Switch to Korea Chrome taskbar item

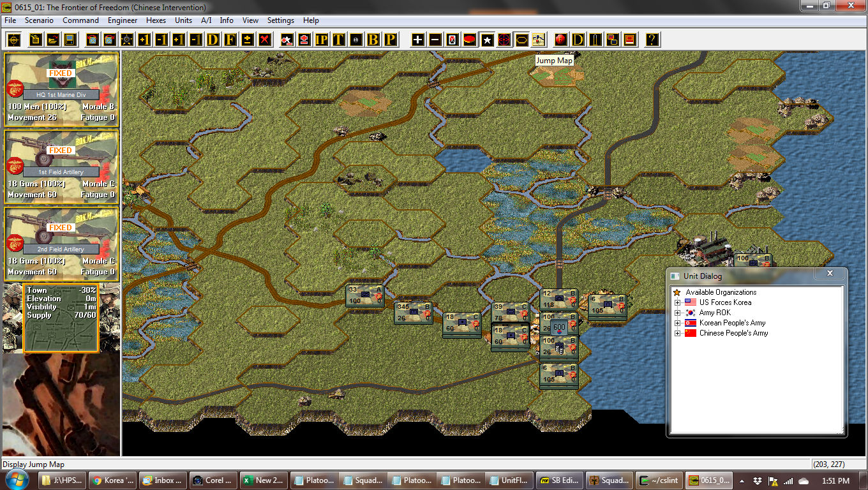111,480
